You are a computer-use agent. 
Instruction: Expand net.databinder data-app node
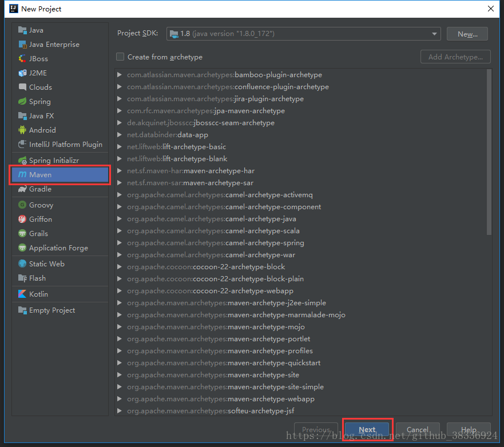(x=119, y=134)
